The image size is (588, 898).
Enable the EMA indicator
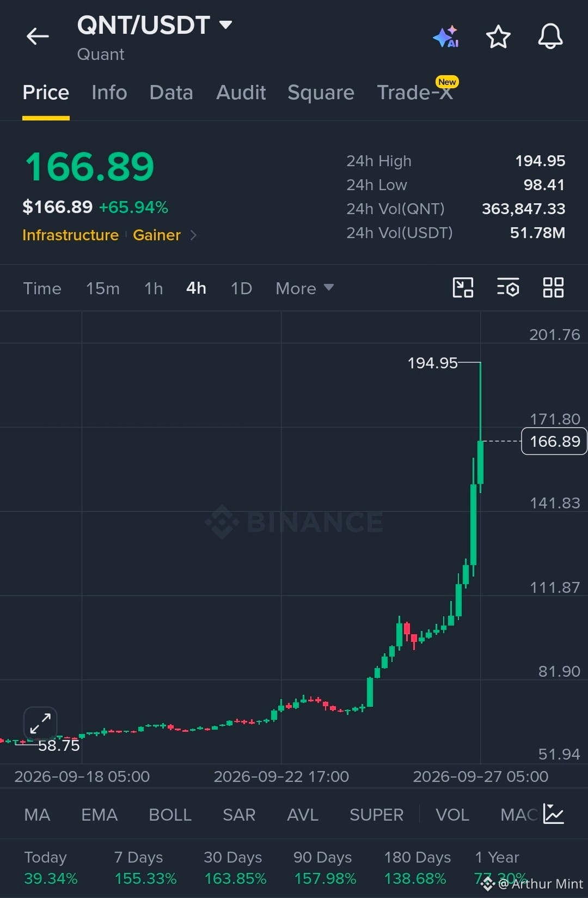pos(99,815)
